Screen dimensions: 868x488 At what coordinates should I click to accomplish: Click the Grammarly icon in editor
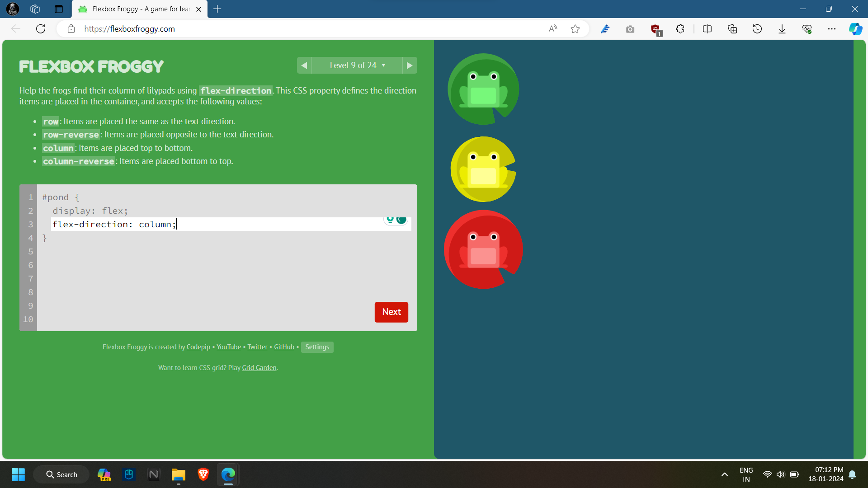point(401,220)
